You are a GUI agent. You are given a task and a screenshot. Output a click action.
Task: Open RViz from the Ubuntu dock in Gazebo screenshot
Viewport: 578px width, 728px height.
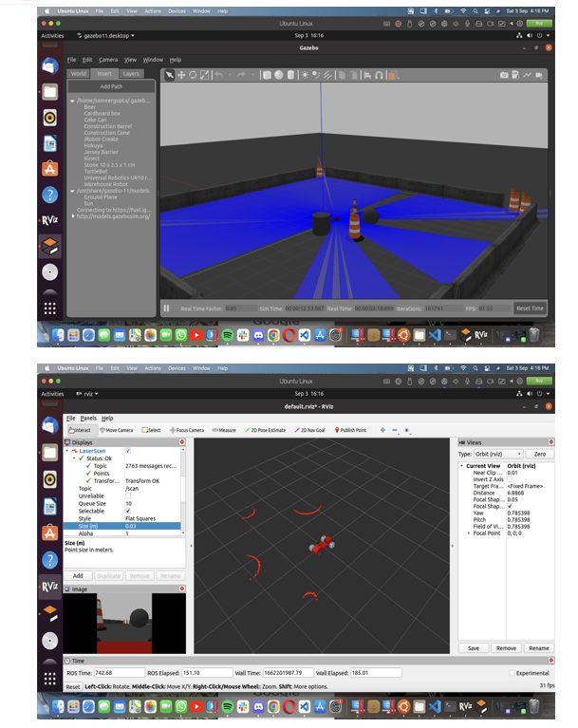coord(50,220)
